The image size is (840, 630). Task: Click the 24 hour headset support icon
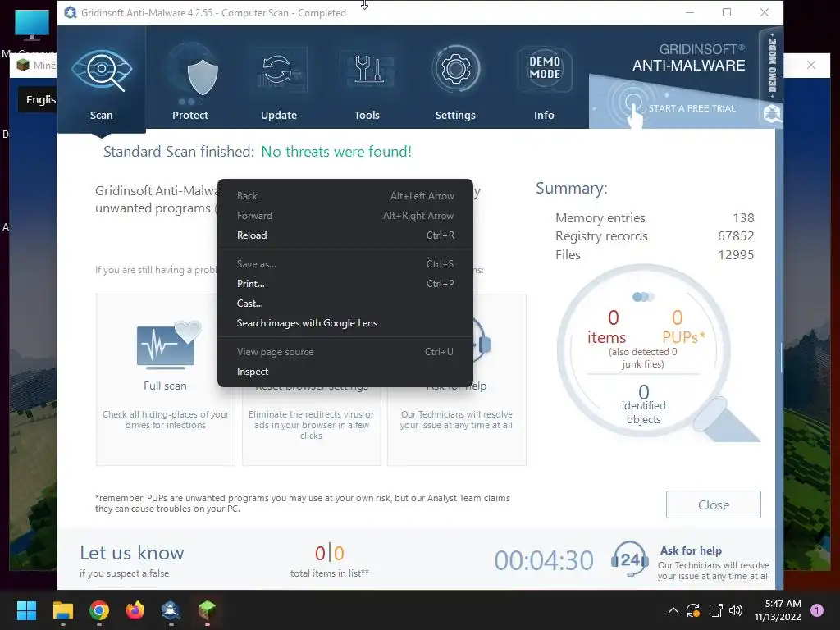tap(630, 559)
